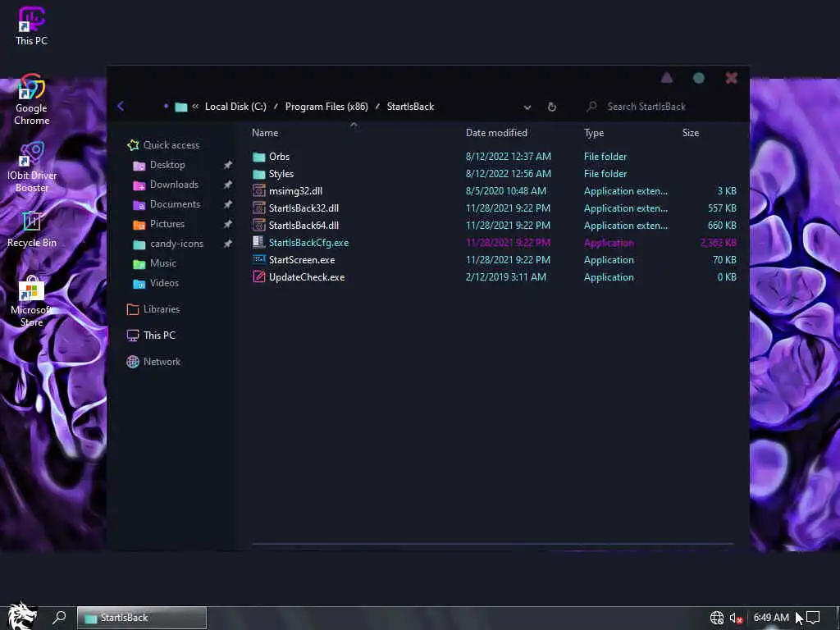Viewport: 840px width, 630px height.
Task: Navigate to Program Files (x86) breadcrumb
Action: coord(326,107)
